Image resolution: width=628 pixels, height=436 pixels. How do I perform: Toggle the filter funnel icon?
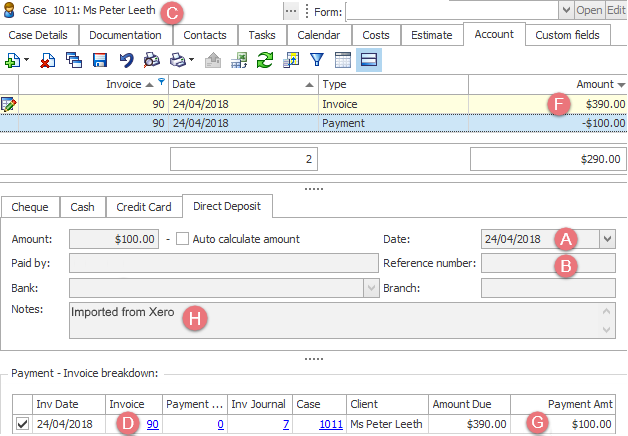[x=317, y=60]
